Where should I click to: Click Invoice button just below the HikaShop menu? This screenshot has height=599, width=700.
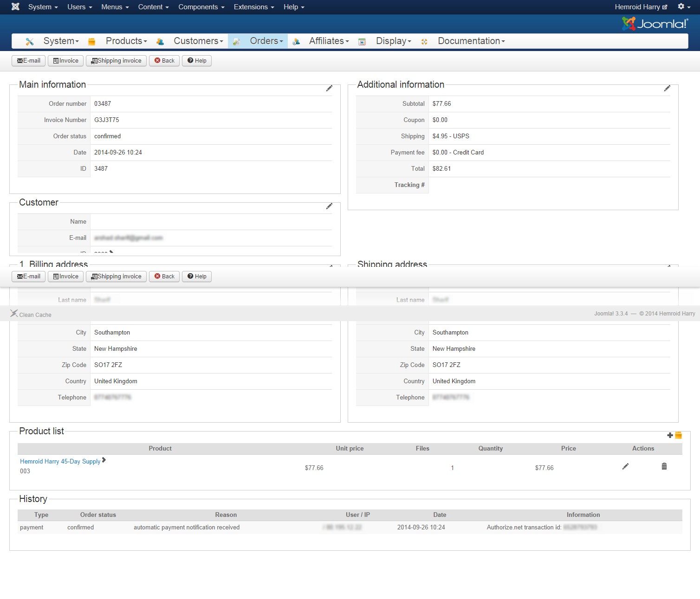[x=65, y=61]
